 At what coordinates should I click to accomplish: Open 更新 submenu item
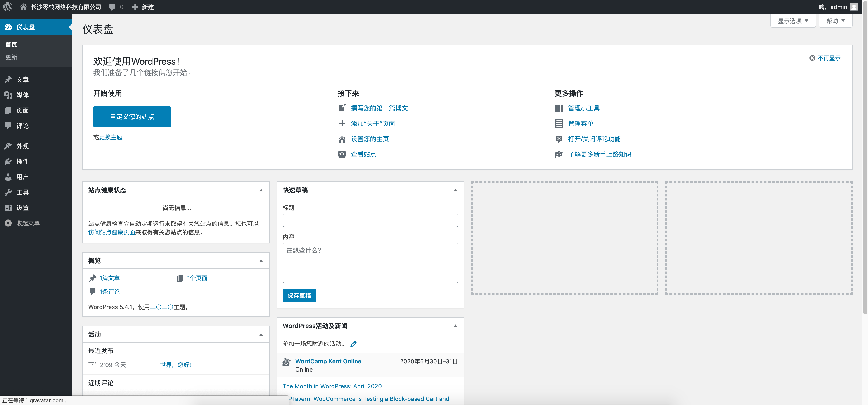click(11, 57)
